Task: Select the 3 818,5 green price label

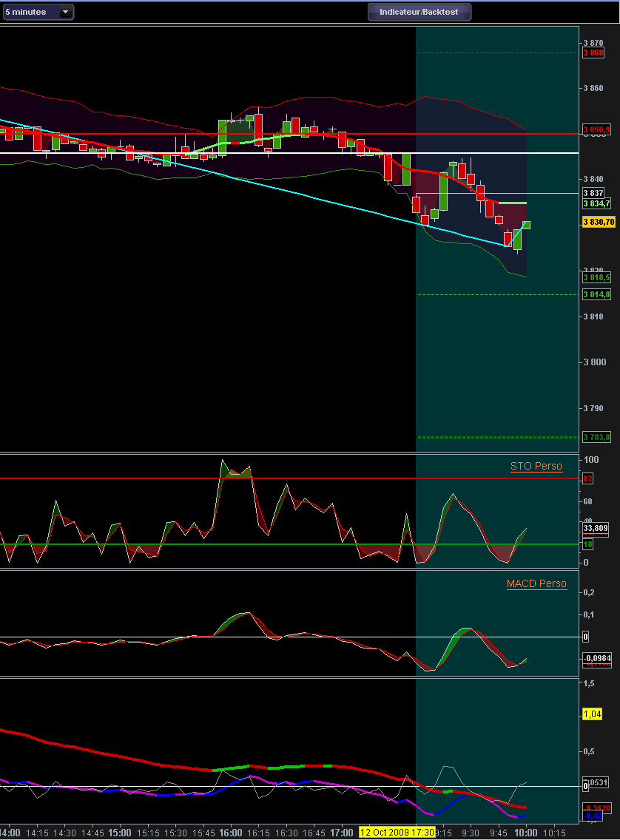Action: 596,277
